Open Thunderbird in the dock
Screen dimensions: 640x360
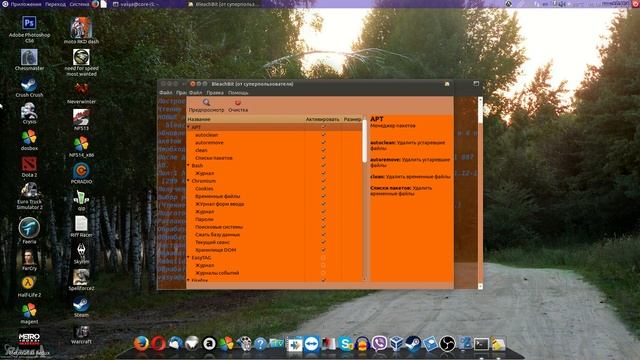pyautogui.click(x=175, y=344)
